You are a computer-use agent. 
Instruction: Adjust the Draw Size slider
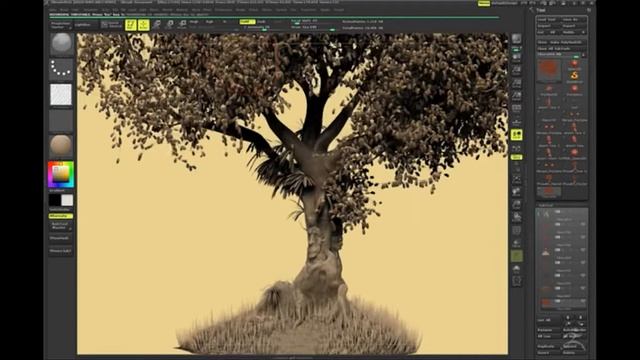point(315,27)
